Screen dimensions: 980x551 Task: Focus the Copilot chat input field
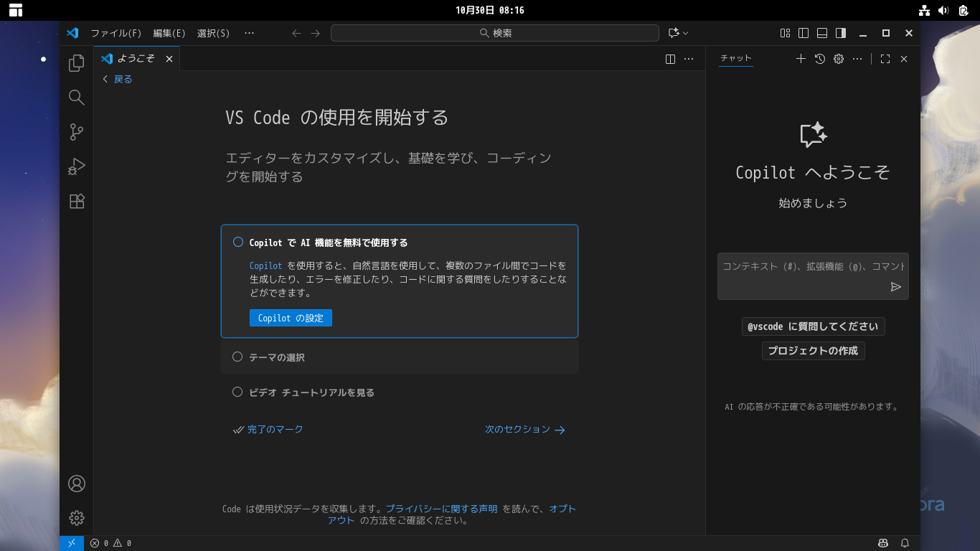(814, 276)
